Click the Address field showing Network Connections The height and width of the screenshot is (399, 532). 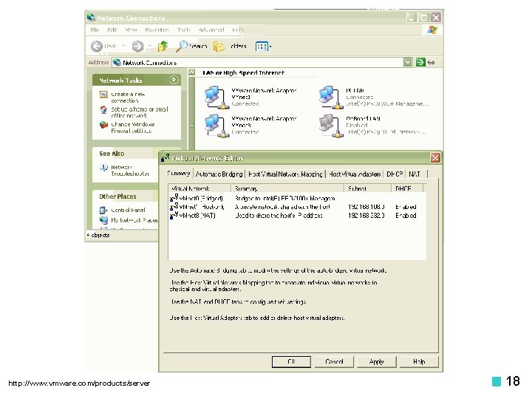pos(258,62)
